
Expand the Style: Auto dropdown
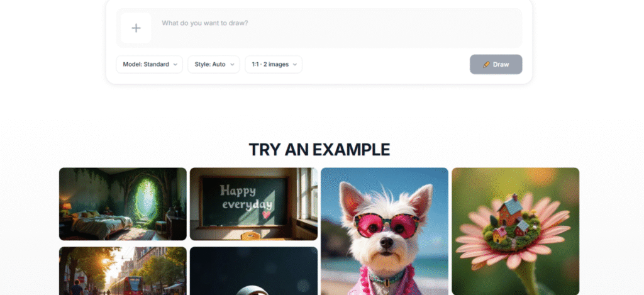[x=213, y=64]
